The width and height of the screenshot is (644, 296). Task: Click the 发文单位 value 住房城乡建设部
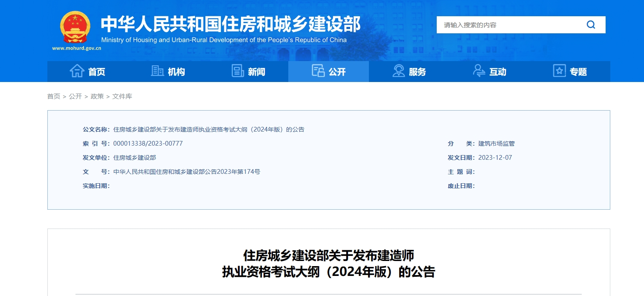[x=135, y=158]
